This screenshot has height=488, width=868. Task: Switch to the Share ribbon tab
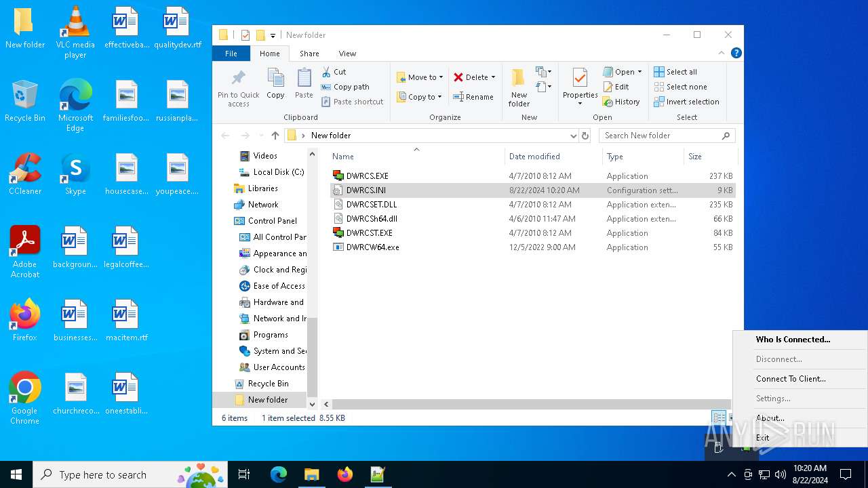pyautogui.click(x=309, y=54)
